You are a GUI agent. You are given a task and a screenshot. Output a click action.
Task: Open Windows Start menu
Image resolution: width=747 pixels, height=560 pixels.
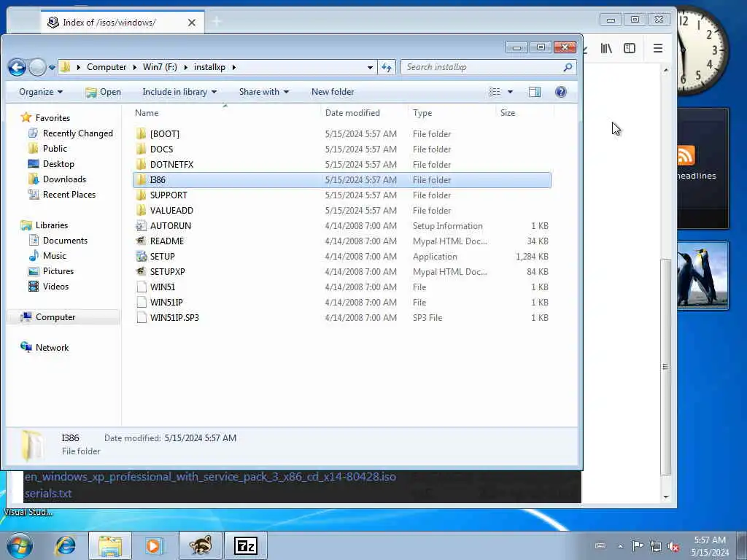(19, 545)
